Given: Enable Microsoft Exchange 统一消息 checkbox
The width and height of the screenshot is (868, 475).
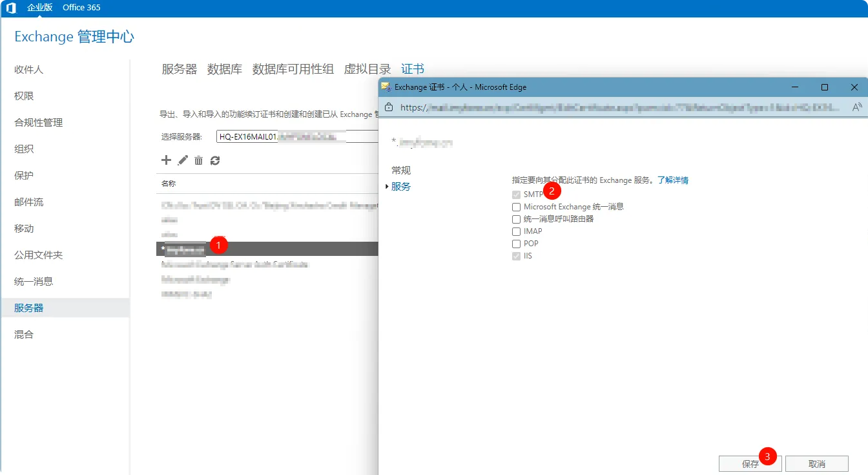Looking at the screenshot, I should [516, 207].
